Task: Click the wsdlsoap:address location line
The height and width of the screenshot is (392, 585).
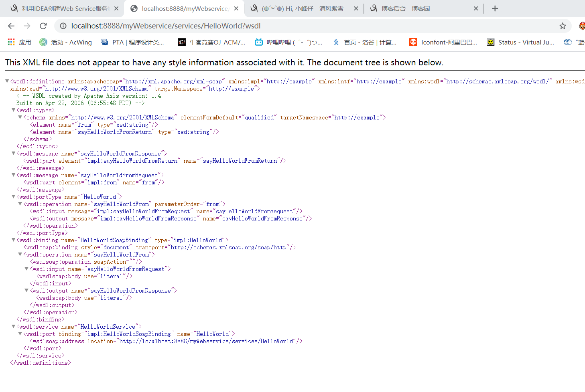Action: point(166,341)
